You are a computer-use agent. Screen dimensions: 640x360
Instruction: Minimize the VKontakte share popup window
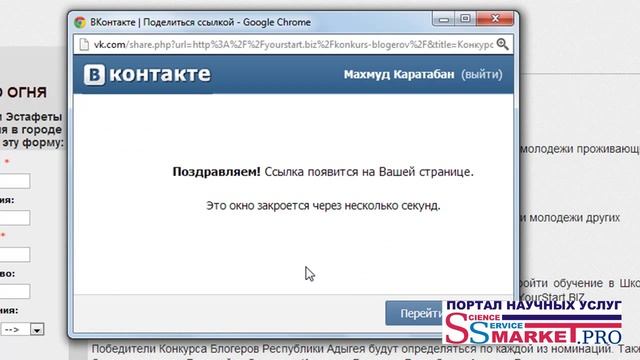(444, 19)
